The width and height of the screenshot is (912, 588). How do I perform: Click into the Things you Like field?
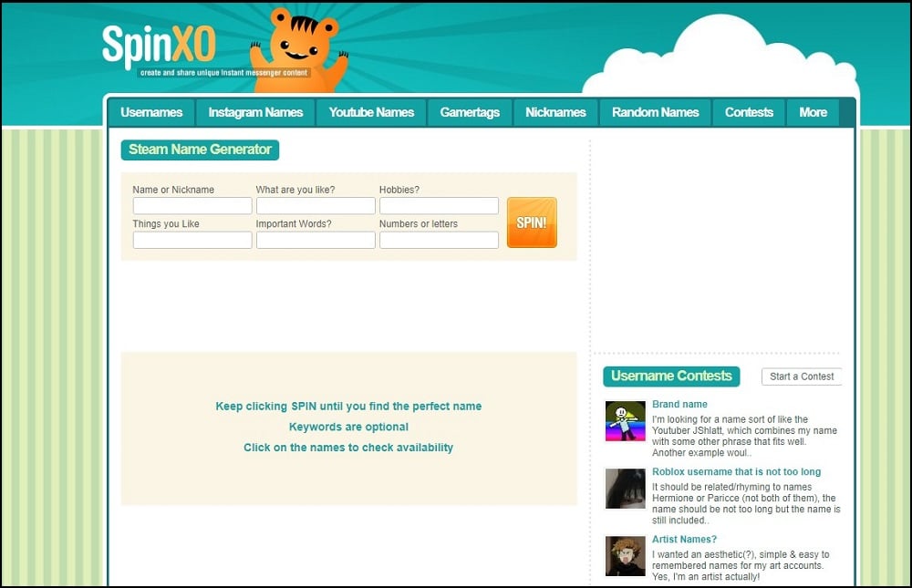192,240
